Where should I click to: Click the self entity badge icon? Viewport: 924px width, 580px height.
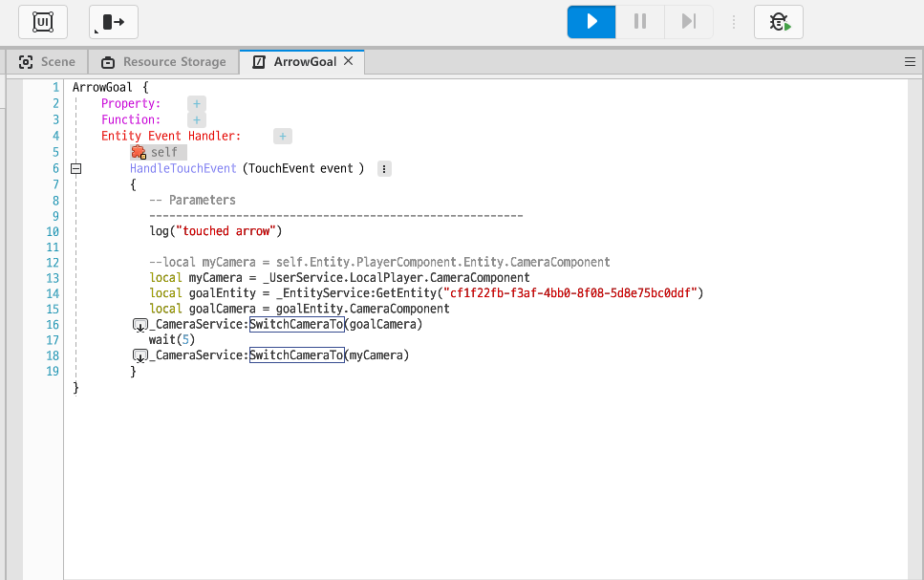(x=139, y=152)
